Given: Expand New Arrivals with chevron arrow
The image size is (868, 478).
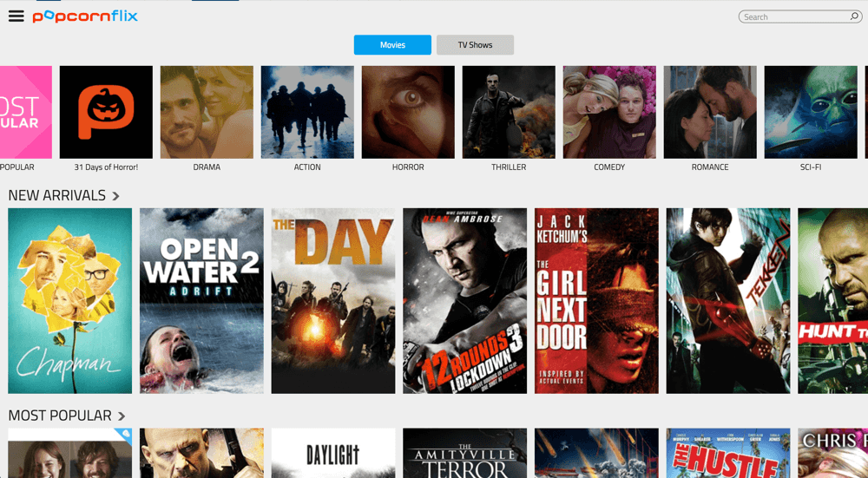Looking at the screenshot, I should (x=115, y=196).
